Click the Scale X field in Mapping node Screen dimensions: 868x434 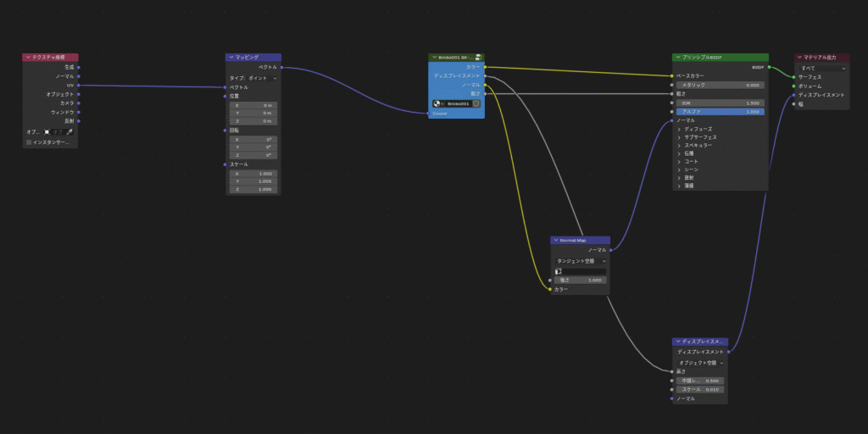253,173
